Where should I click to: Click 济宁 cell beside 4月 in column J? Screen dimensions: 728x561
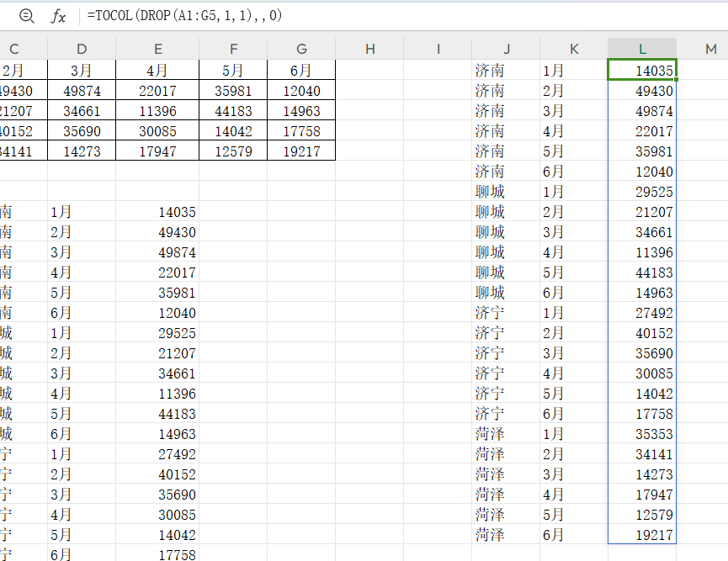click(506, 373)
